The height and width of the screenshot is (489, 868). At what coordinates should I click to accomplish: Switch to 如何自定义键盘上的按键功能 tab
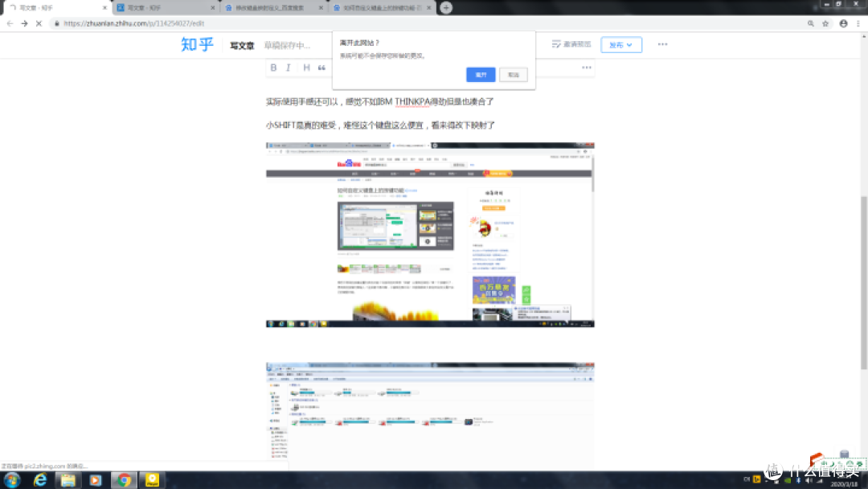381,8
